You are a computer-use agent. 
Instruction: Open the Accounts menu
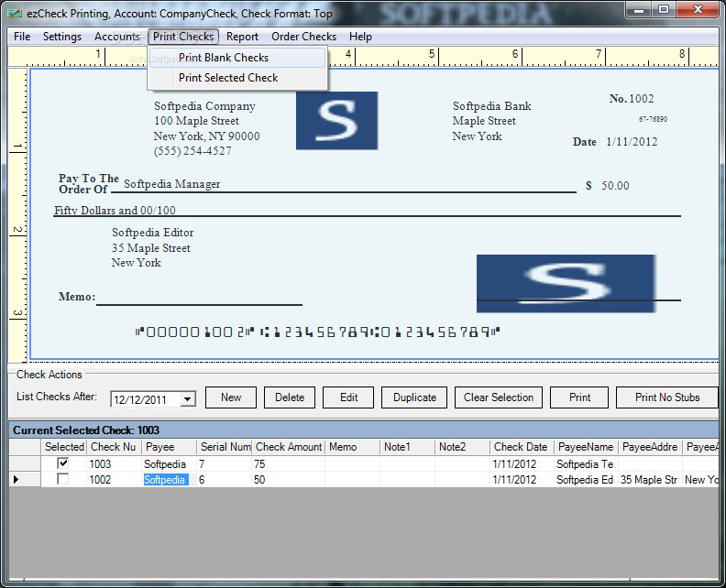point(116,37)
